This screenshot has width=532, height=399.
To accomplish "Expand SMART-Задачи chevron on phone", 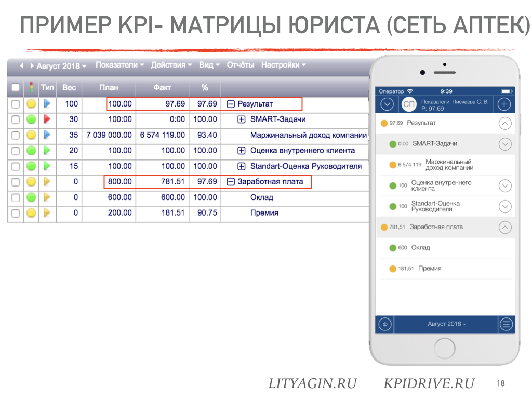I will point(505,144).
